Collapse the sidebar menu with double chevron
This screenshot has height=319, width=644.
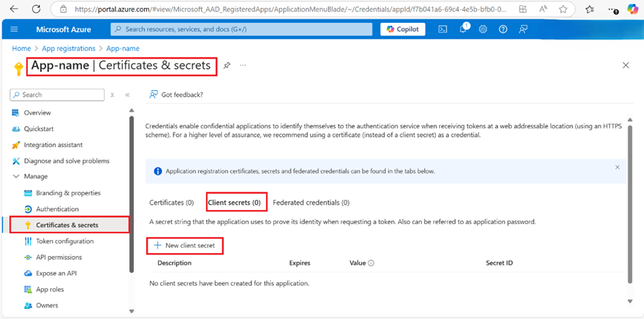click(127, 94)
